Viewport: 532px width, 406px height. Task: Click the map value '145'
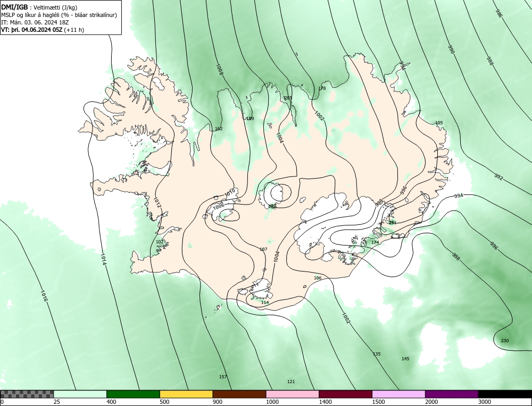pyautogui.click(x=405, y=359)
